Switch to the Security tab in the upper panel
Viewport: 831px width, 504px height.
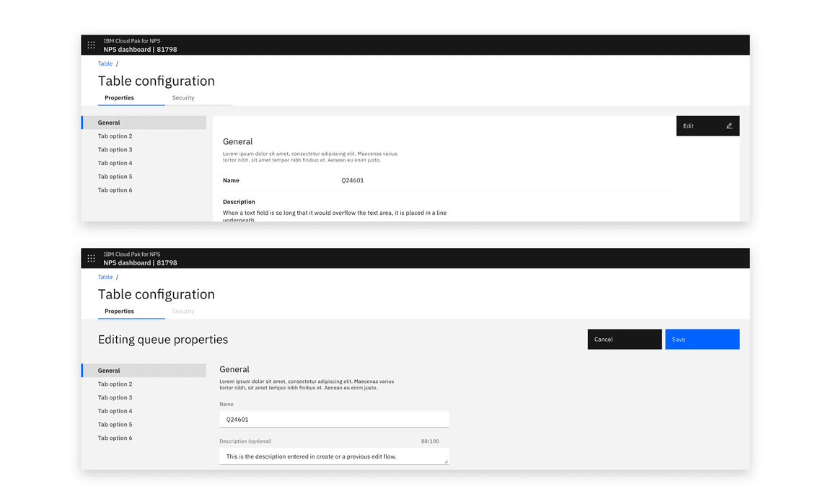(x=183, y=98)
